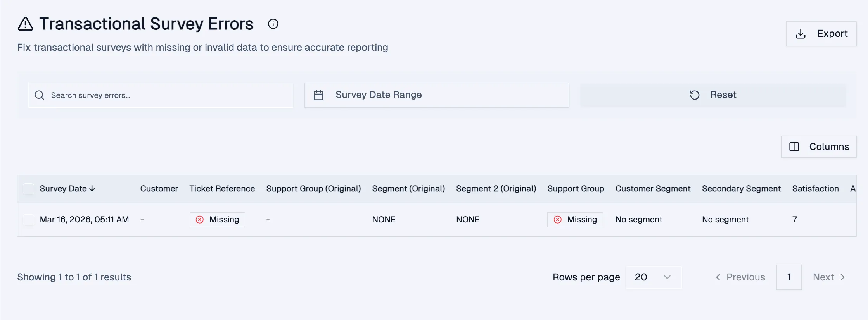The image size is (868, 320).
Task: Select the Mar 16, 2026 row checkbox
Action: tap(29, 220)
